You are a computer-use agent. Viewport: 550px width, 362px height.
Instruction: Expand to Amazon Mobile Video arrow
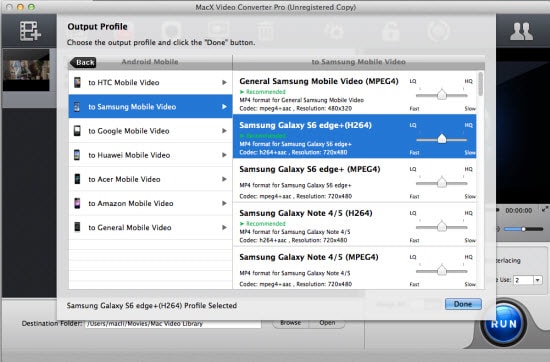224,203
